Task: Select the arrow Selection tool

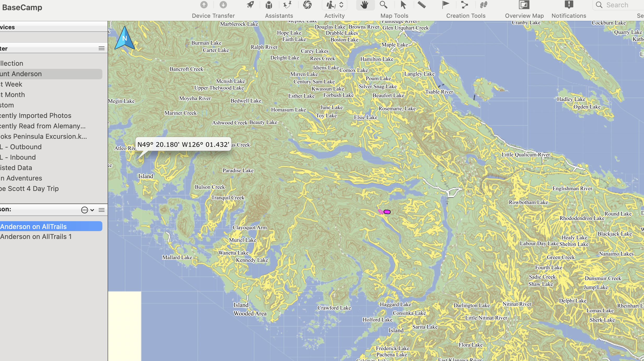Action: pyautogui.click(x=403, y=5)
